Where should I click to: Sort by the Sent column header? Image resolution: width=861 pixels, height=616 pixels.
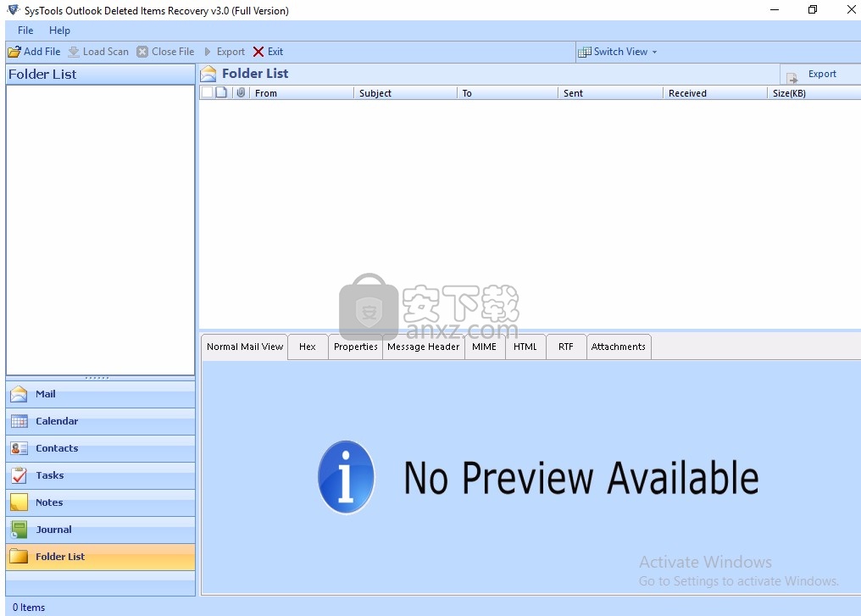611,93
